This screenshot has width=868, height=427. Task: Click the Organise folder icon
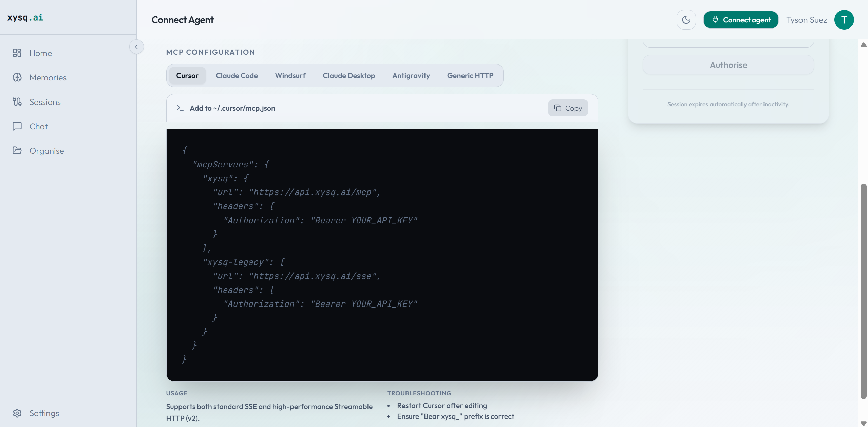(x=17, y=150)
